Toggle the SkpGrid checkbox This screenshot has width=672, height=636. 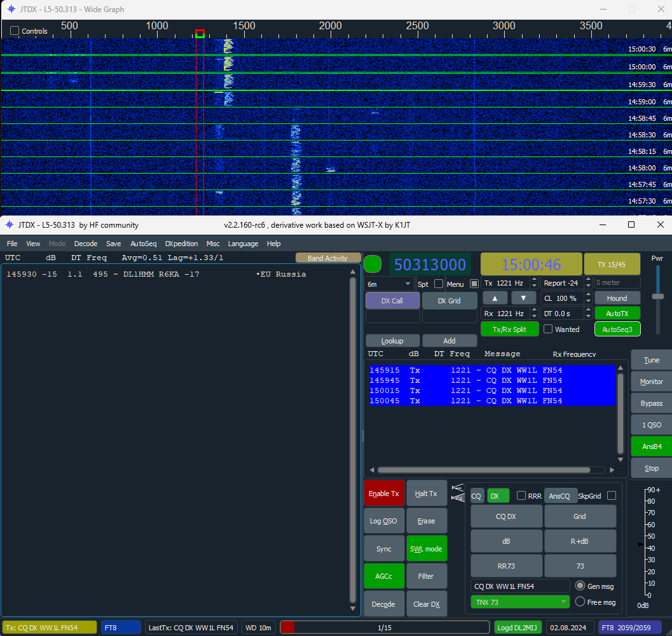pyautogui.click(x=612, y=496)
